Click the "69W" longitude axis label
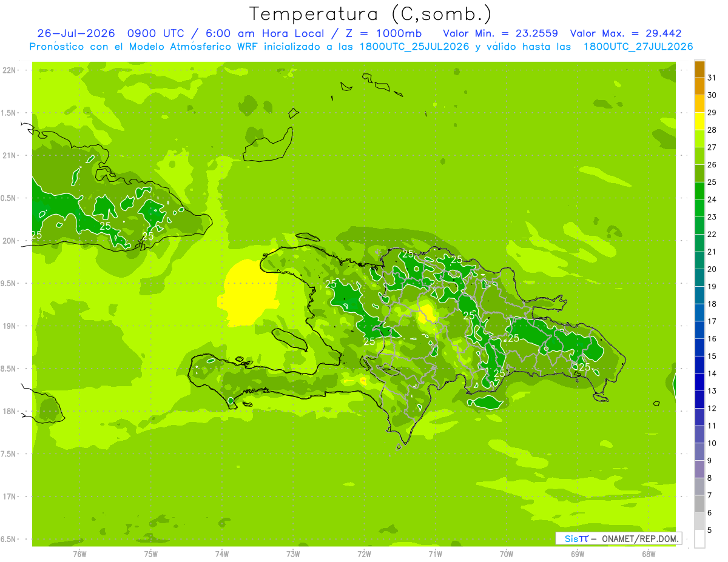Image resolution: width=728 pixels, height=562 pixels. [x=578, y=554]
